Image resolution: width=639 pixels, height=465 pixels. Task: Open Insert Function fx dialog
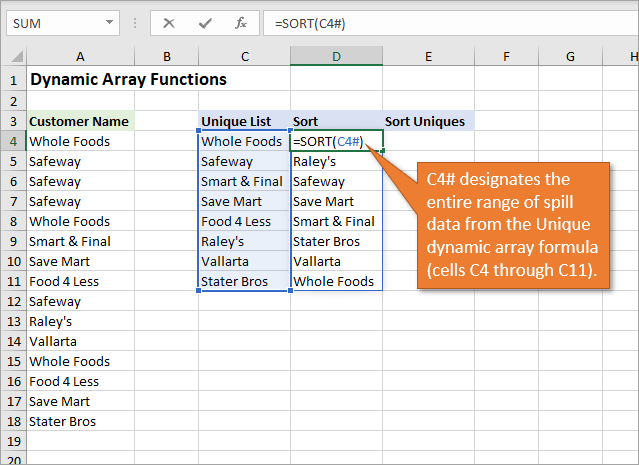click(x=240, y=23)
